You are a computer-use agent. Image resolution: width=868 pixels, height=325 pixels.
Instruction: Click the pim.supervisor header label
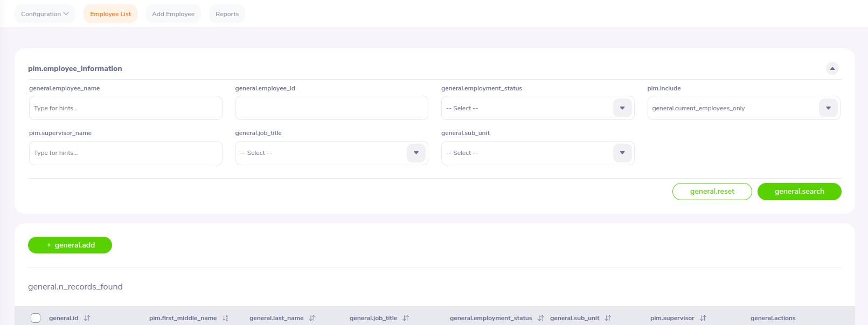[672, 318]
